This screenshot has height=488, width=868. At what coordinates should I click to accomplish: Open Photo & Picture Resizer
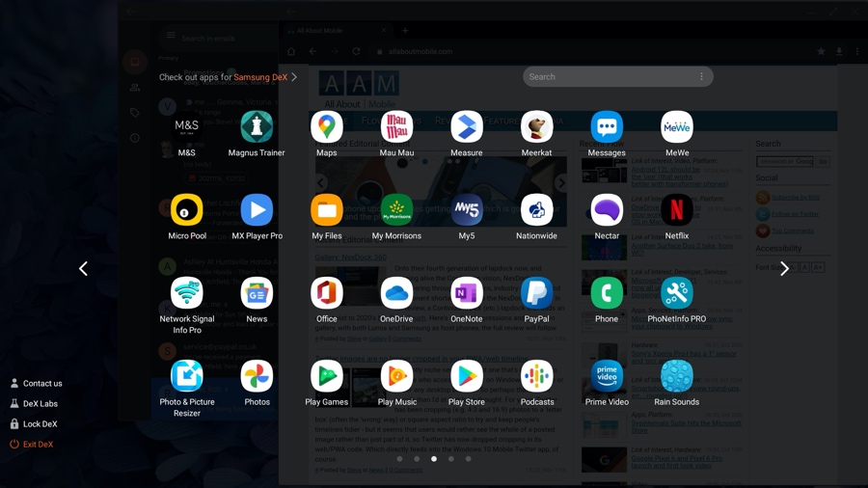186,376
